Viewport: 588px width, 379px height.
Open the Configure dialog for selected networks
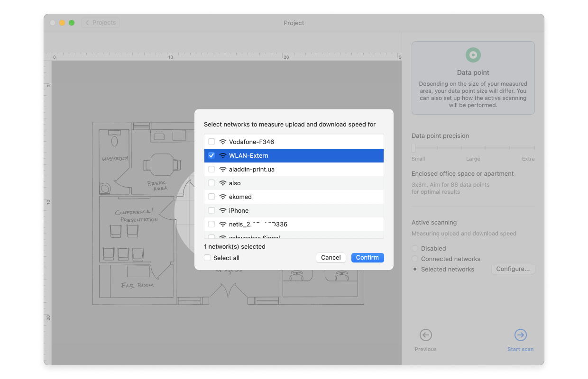513,269
